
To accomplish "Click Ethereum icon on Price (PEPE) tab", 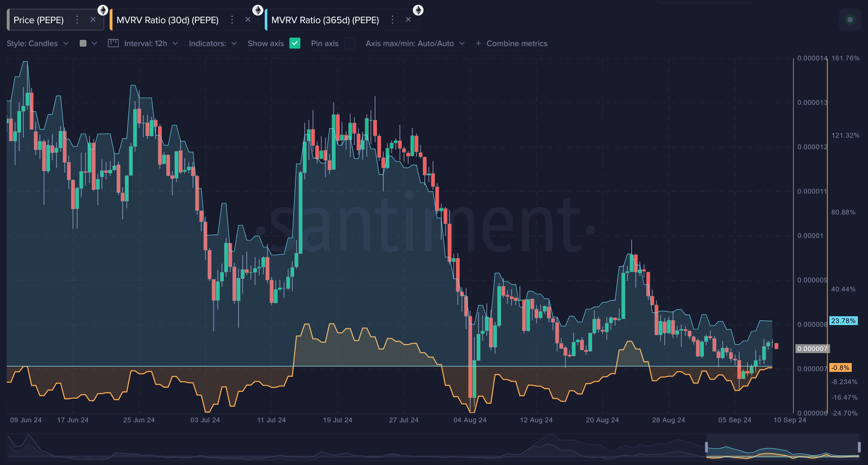I will click(x=103, y=10).
